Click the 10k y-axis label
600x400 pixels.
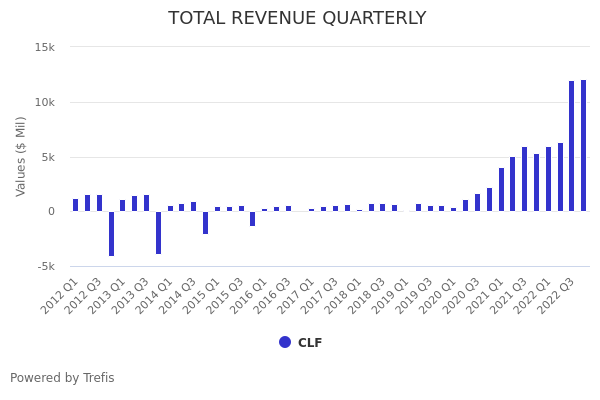coord(44,102)
